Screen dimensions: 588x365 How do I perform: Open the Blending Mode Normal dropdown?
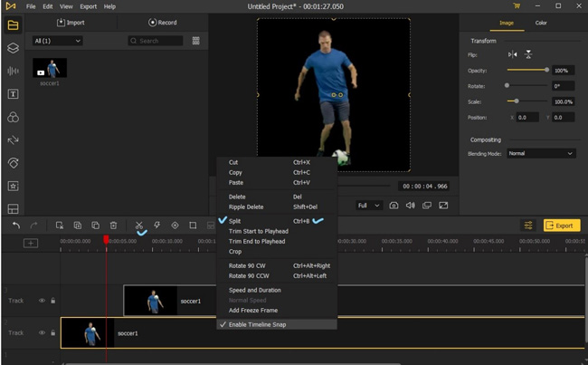(542, 154)
